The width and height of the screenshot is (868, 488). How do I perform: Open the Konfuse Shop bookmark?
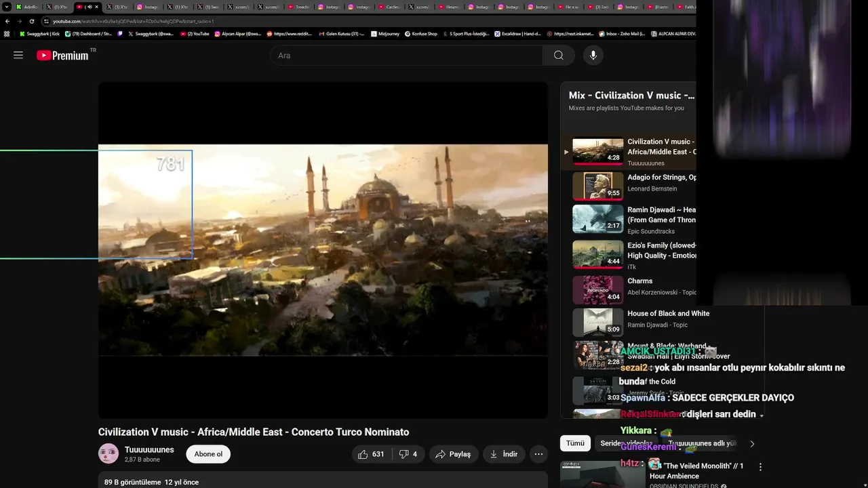pos(421,33)
